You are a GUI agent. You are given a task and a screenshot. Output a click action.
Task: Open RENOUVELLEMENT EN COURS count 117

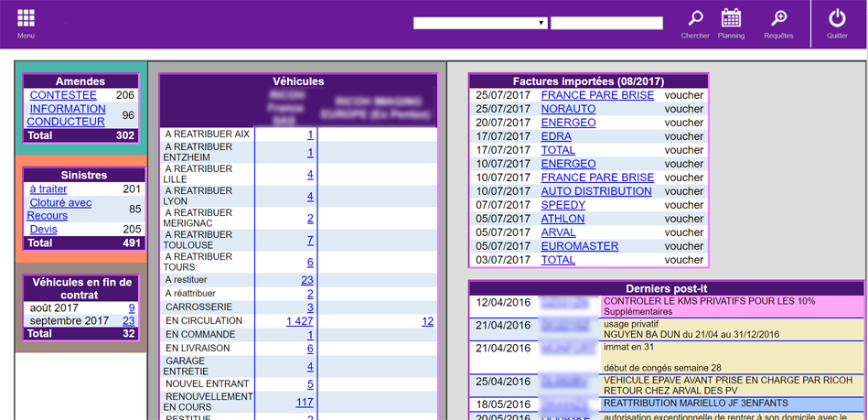[305, 403]
